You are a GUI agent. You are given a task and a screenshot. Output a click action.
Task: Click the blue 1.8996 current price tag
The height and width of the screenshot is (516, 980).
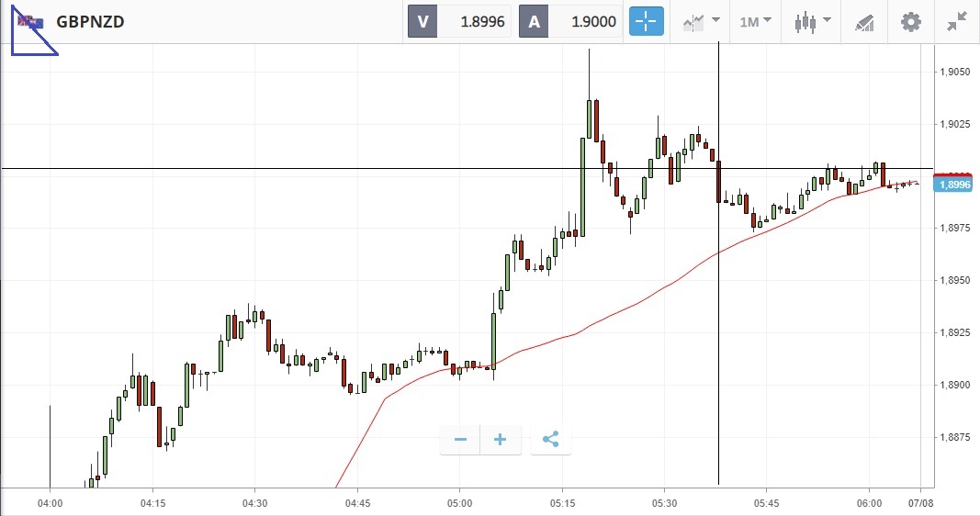(954, 185)
